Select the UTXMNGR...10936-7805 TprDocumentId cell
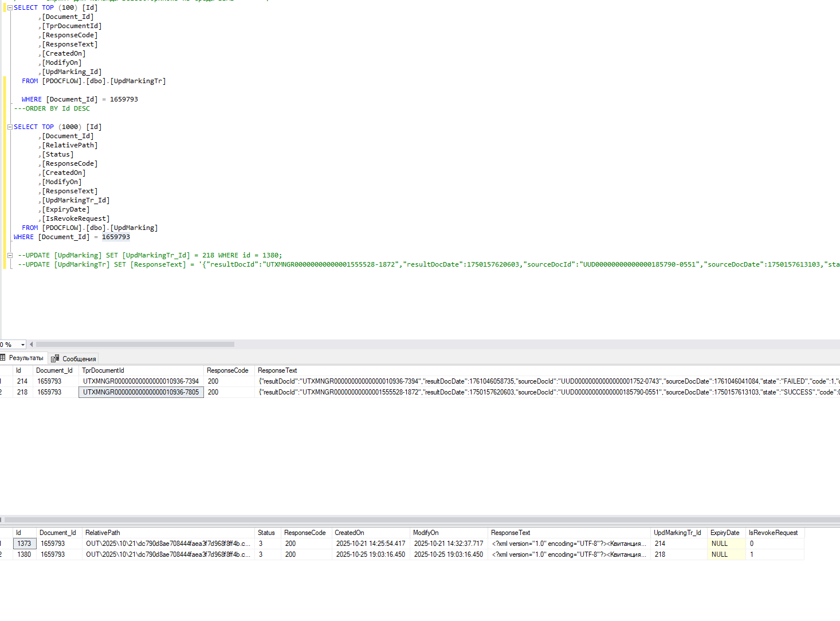Screen dimensions: 840x621 (x=141, y=392)
